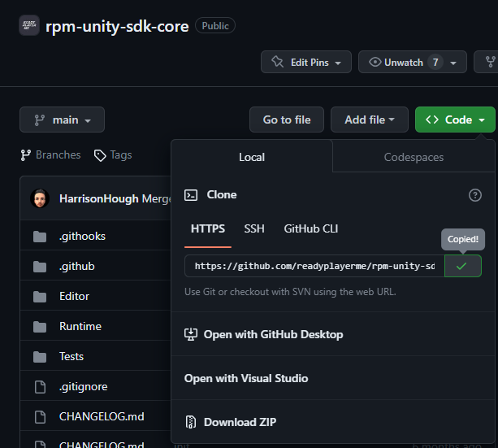Open rpm-unity-sdk-core repository title link
The width and height of the screenshot is (498, 448).
(117, 26)
